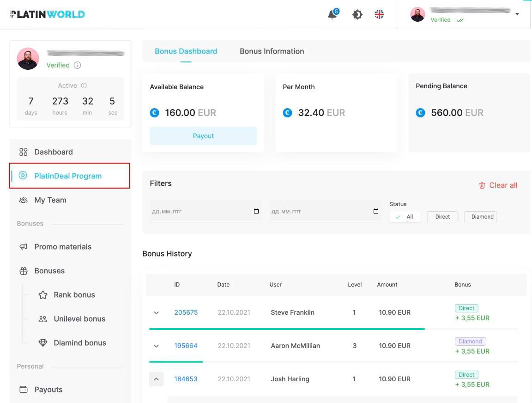This screenshot has height=403, width=532.
Task: Open My Team in the sidebar
Action: click(50, 200)
